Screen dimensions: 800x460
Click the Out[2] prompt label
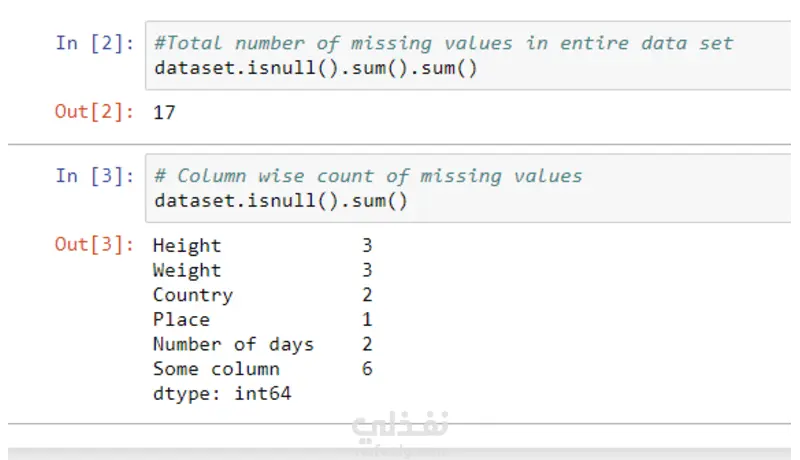pyautogui.click(x=94, y=111)
